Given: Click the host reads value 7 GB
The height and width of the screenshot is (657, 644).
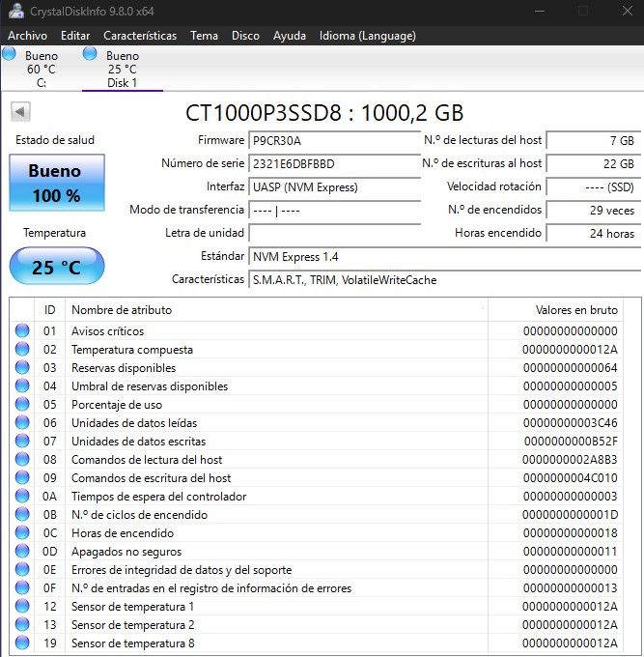Looking at the screenshot, I should point(594,140).
